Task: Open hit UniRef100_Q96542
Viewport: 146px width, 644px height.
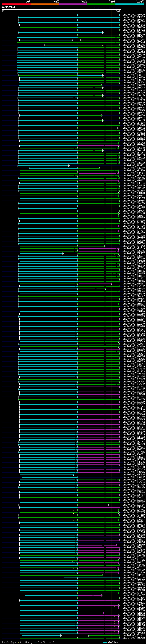Action: pyautogui.click(x=134, y=25)
